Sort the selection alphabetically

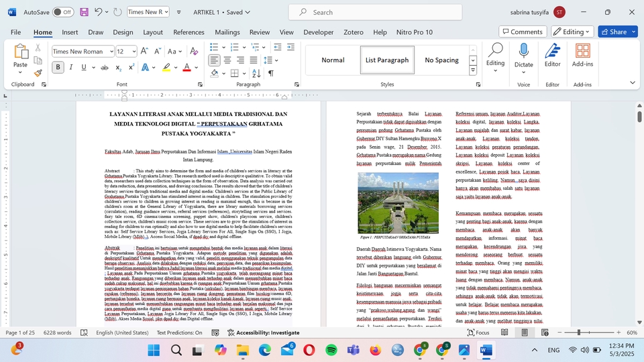(x=256, y=74)
